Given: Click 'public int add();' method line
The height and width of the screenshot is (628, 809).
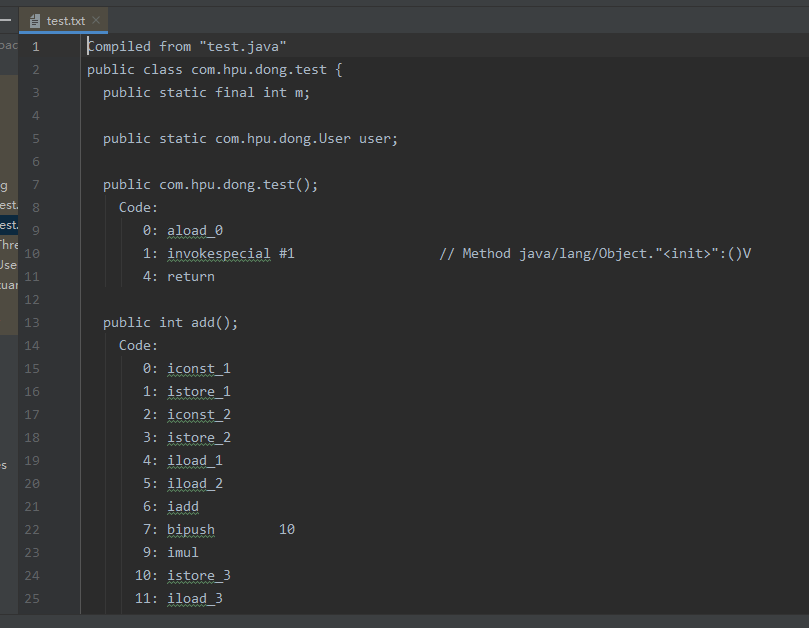Looking at the screenshot, I should coord(171,323).
